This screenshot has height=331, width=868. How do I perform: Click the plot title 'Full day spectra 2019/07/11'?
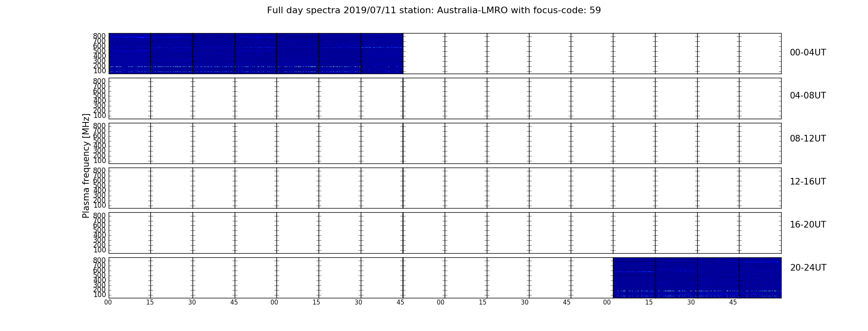[434, 10]
